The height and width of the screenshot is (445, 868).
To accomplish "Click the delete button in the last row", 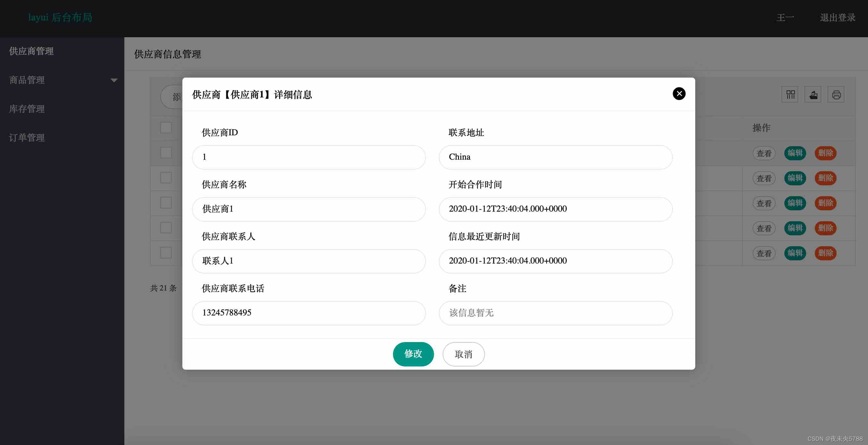I will (x=826, y=253).
